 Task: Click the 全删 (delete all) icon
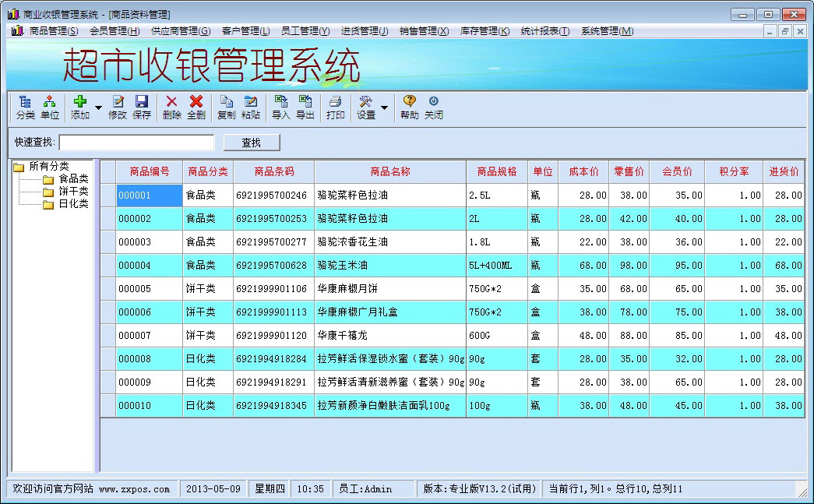(x=196, y=107)
